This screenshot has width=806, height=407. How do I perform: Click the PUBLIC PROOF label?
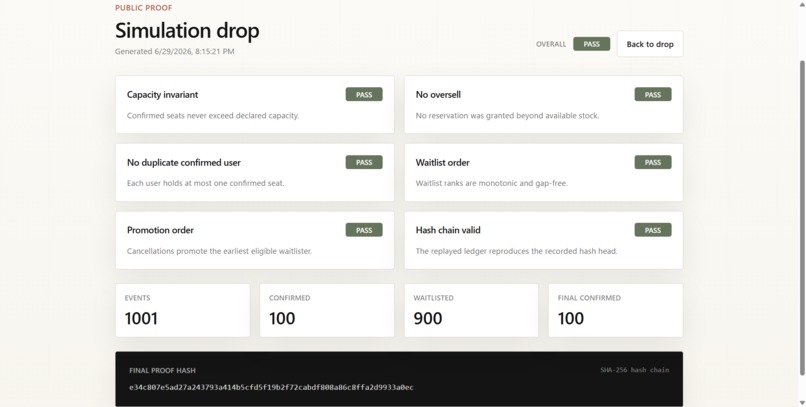pyautogui.click(x=143, y=8)
